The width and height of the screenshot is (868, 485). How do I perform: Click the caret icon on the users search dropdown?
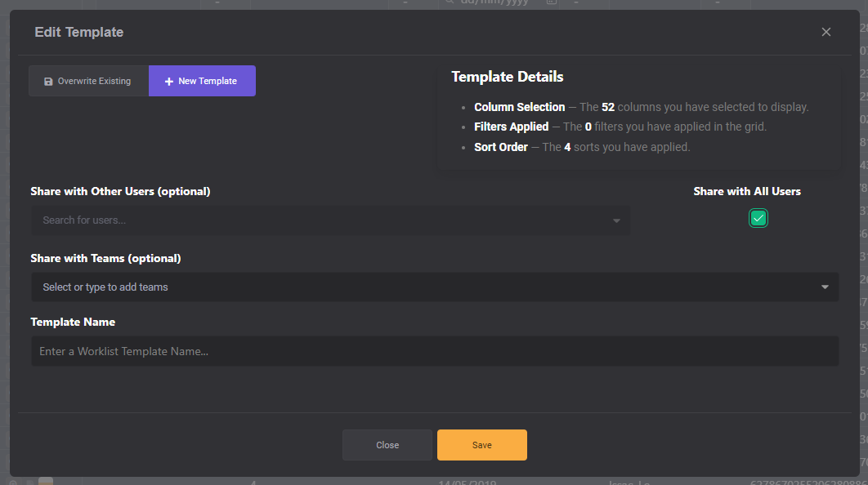click(x=617, y=220)
